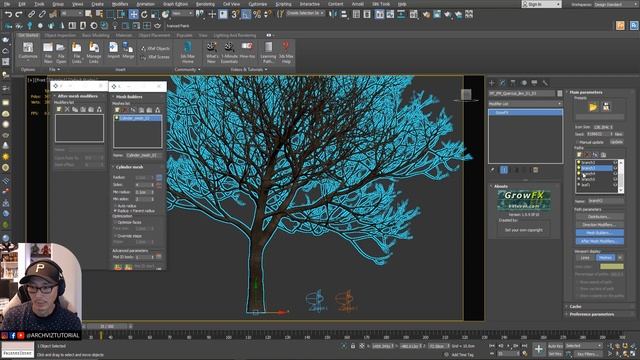This screenshot has height=360, width=640.
Task: Add a new mesh in Mesh builders
Action: [x=117, y=110]
